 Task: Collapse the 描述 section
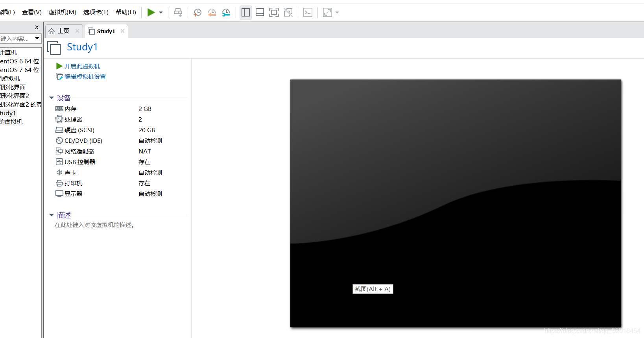[x=52, y=215]
